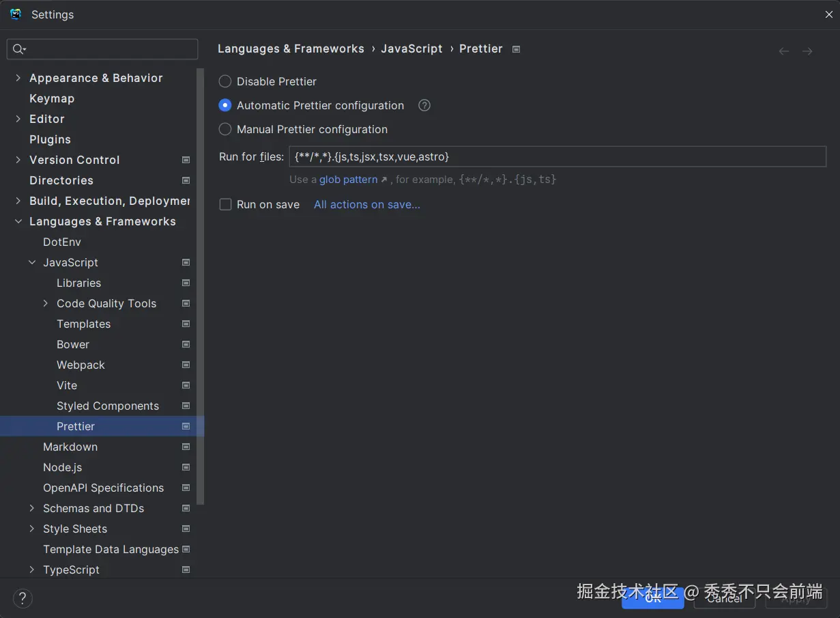The image size is (840, 618).
Task: Click project icon on Schemas and DTDs row
Action: 186,508
